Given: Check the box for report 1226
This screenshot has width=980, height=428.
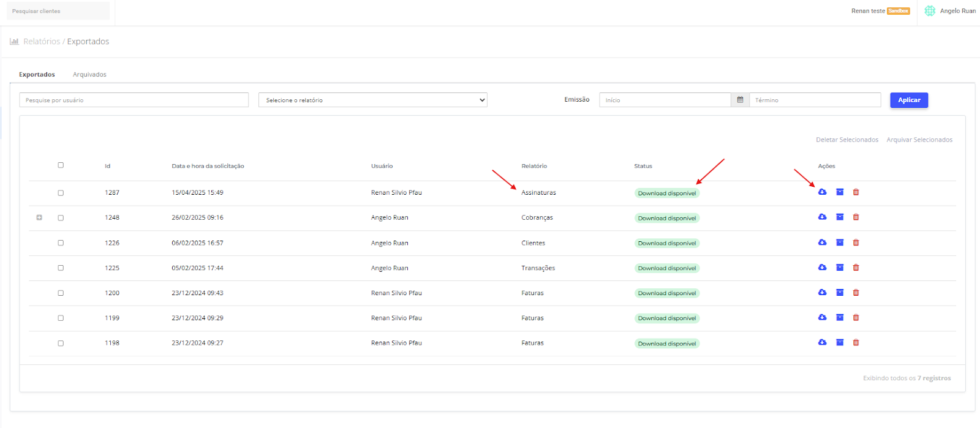Looking at the screenshot, I should coord(61,243).
